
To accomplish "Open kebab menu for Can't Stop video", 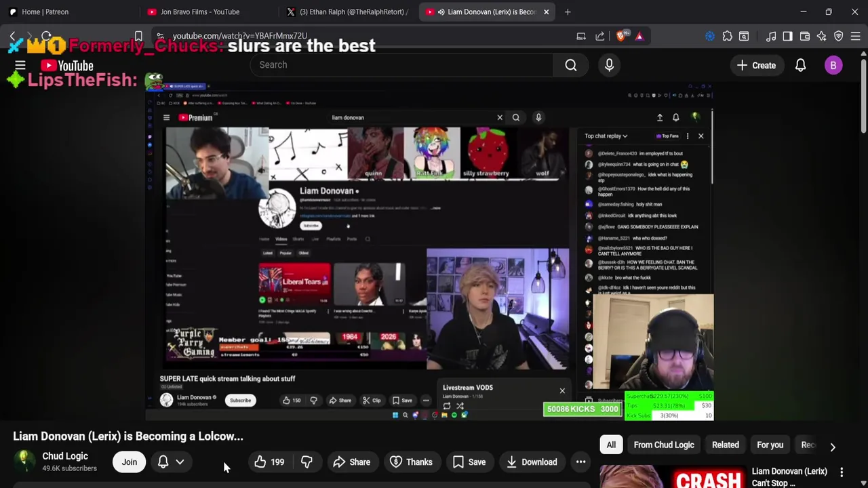I will [842, 472].
